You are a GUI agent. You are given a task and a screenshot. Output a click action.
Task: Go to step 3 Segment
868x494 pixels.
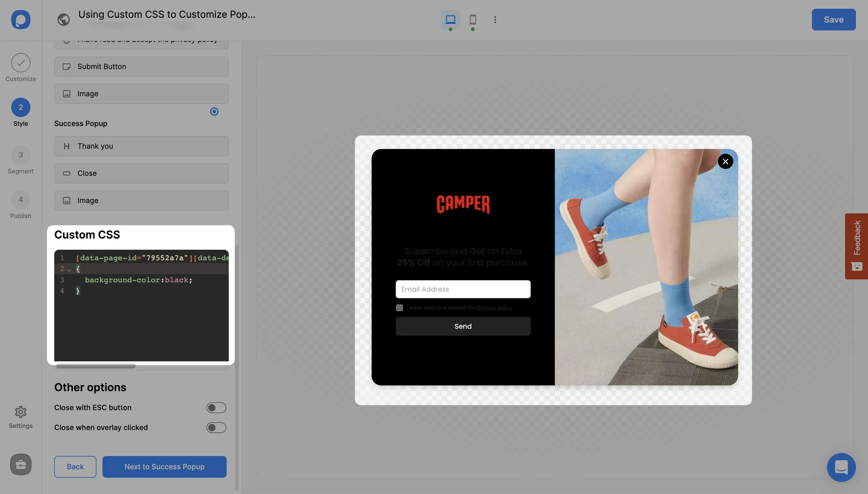21,160
